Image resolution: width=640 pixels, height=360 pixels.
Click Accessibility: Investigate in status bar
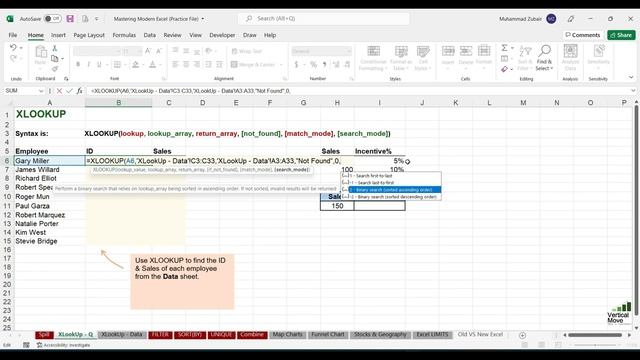63,345
